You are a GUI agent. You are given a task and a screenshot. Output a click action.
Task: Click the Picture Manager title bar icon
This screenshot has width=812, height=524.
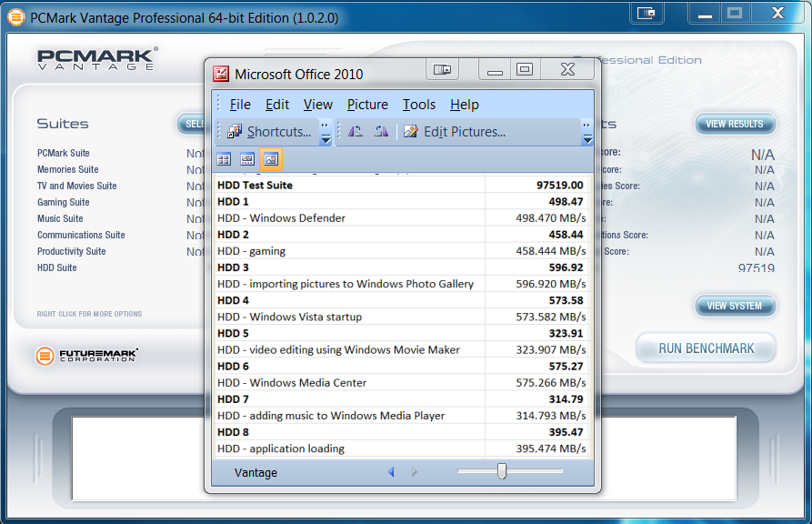tap(221, 74)
